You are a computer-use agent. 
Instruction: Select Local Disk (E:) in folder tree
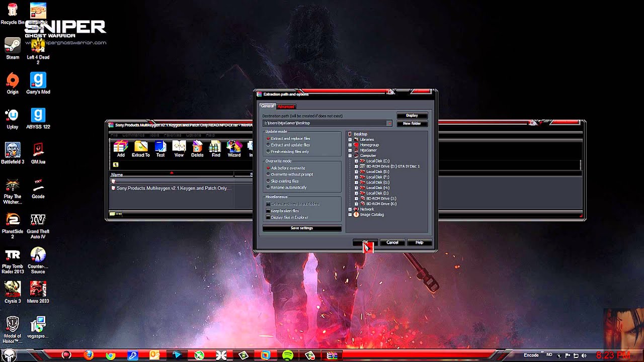pos(377,172)
